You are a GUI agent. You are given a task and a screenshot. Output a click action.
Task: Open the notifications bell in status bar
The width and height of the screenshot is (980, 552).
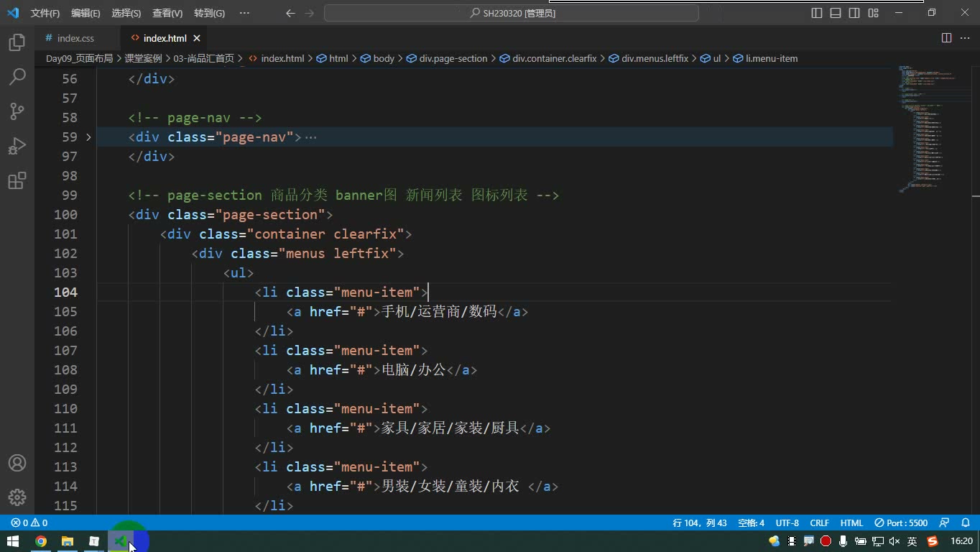coord(966,523)
